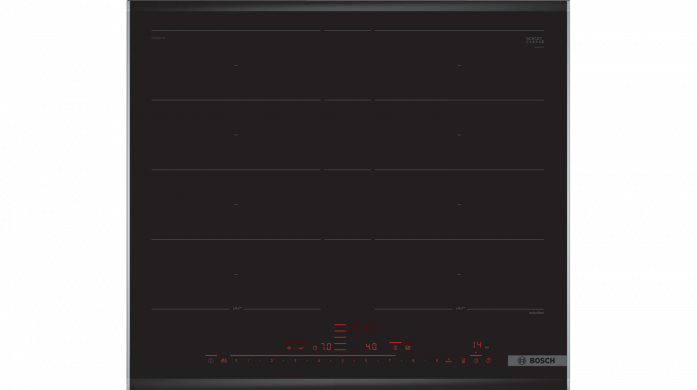Choose power level 1 on the control strip

[248, 361]
